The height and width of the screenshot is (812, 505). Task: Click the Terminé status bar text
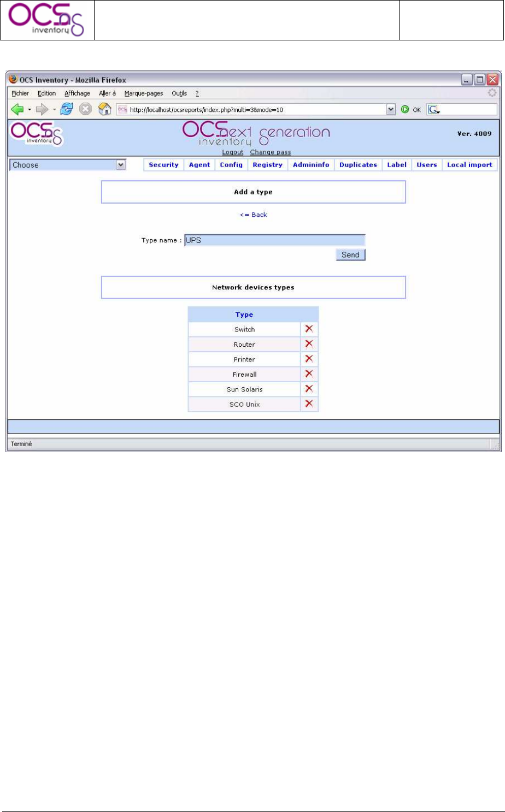[x=21, y=444]
